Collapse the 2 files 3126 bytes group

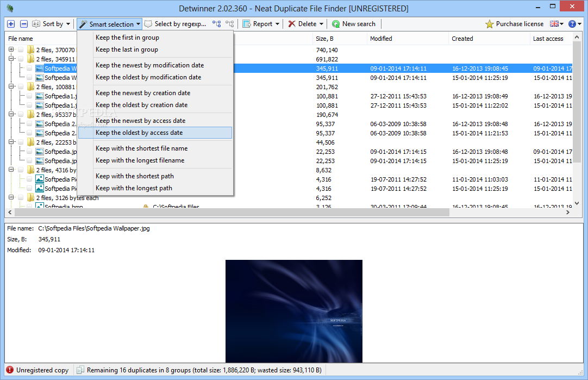[11, 197]
